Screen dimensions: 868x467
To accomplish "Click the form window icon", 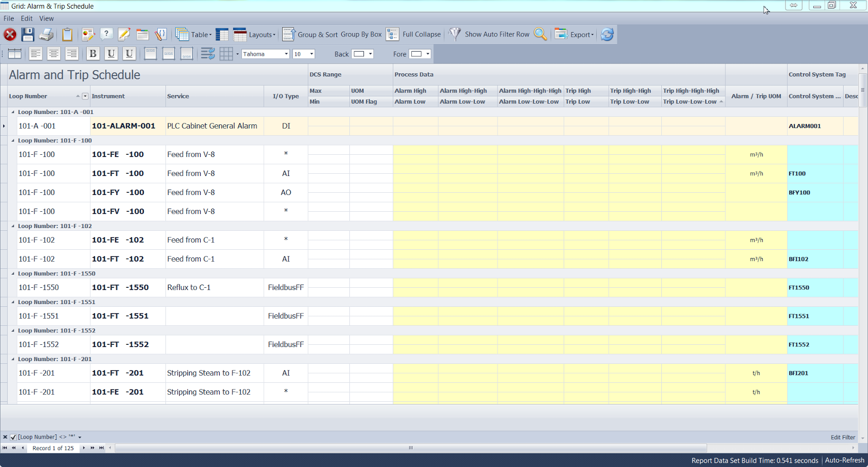I will (x=143, y=35).
